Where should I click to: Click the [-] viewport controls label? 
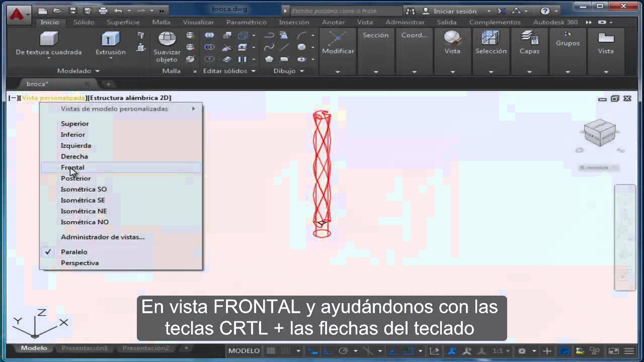14,98
